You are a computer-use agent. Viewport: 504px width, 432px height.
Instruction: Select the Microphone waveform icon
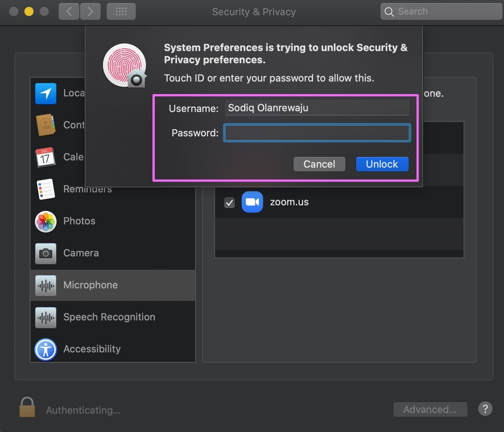click(x=46, y=285)
